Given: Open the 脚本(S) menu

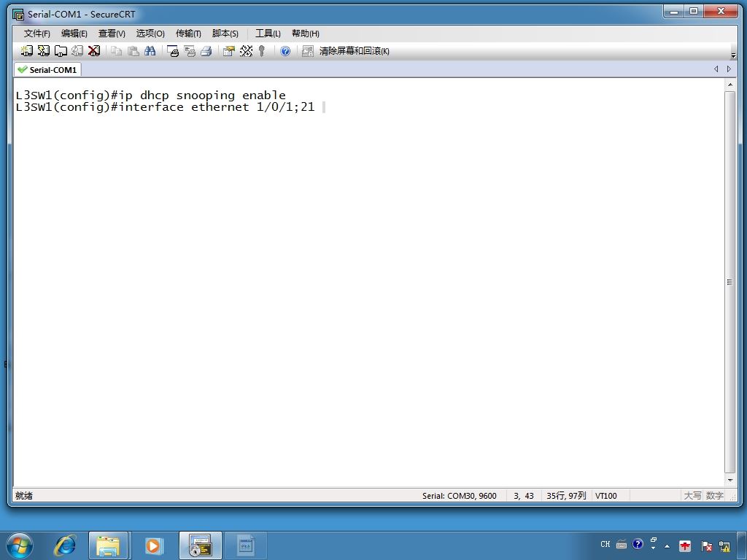Looking at the screenshot, I should pos(225,34).
